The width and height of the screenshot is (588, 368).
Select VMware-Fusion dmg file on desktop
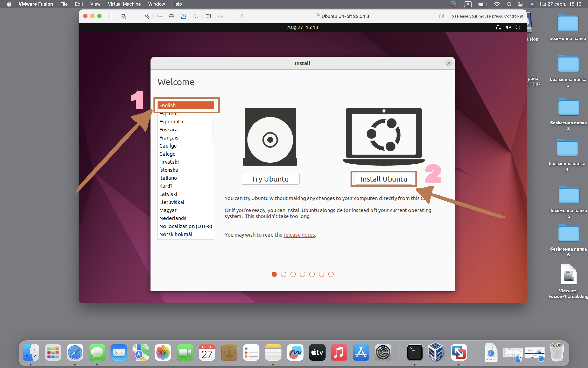click(x=568, y=281)
